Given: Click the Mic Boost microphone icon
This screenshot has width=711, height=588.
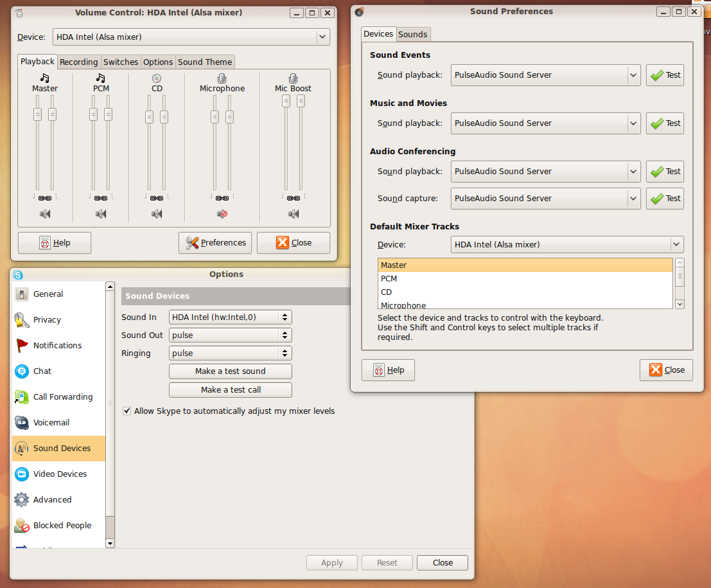Looking at the screenshot, I should (294, 78).
